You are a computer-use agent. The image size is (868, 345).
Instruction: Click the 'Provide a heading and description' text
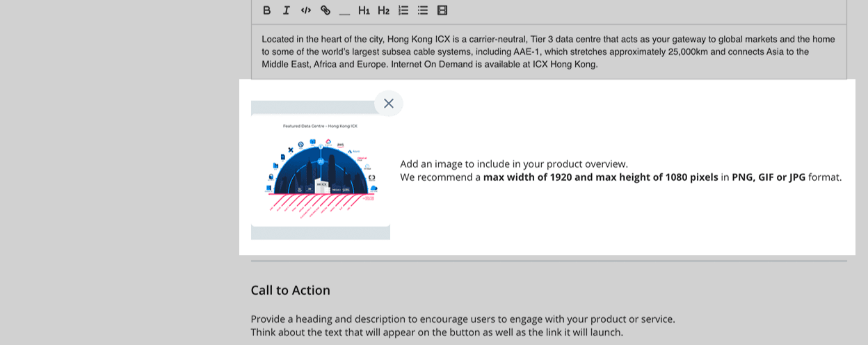tap(463, 319)
